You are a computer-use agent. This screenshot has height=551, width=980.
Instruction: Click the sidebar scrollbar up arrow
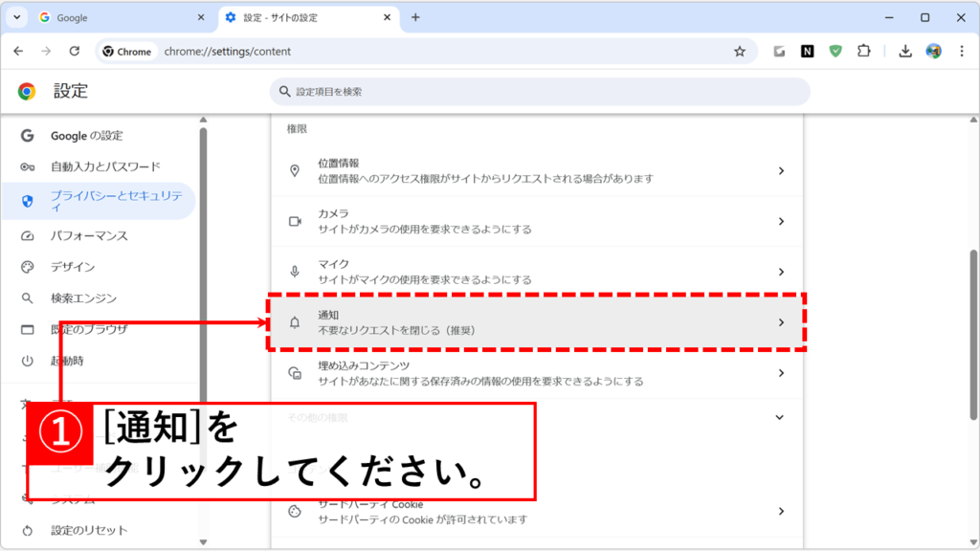pyautogui.click(x=203, y=120)
